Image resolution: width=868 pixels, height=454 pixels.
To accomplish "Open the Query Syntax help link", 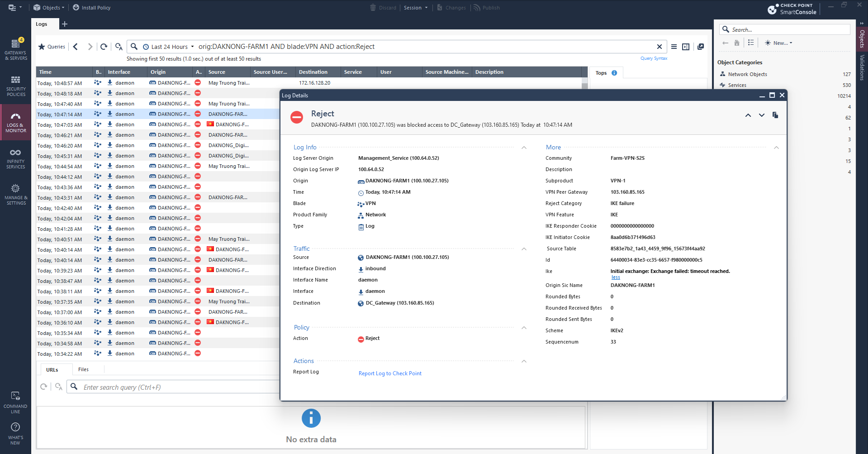I will 654,58.
